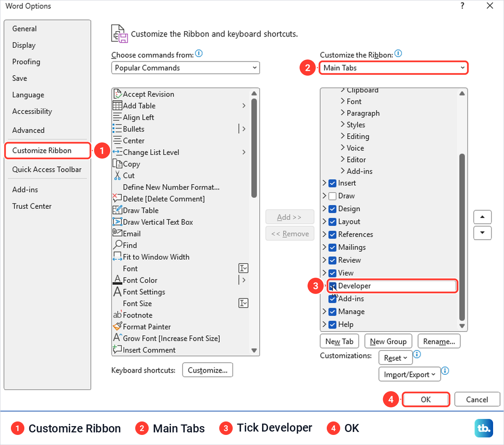Click the Draw Vertical Text Box icon
This screenshot has width=504, height=445.
pyautogui.click(x=118, y=222)
